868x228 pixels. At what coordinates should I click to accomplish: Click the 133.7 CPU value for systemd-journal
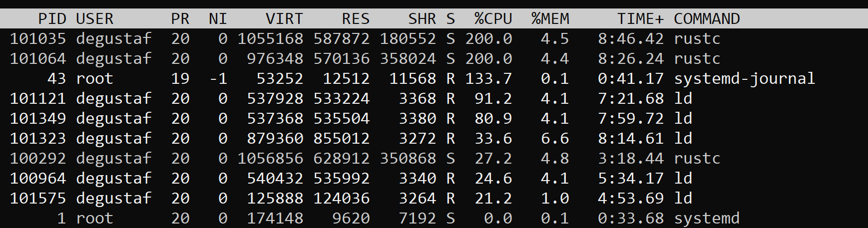[x=489, y=78]
